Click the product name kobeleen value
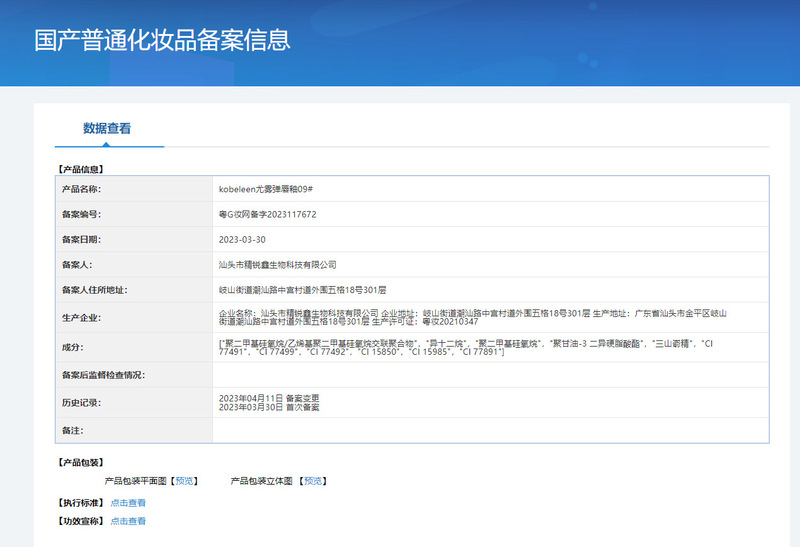 (268, 188)
